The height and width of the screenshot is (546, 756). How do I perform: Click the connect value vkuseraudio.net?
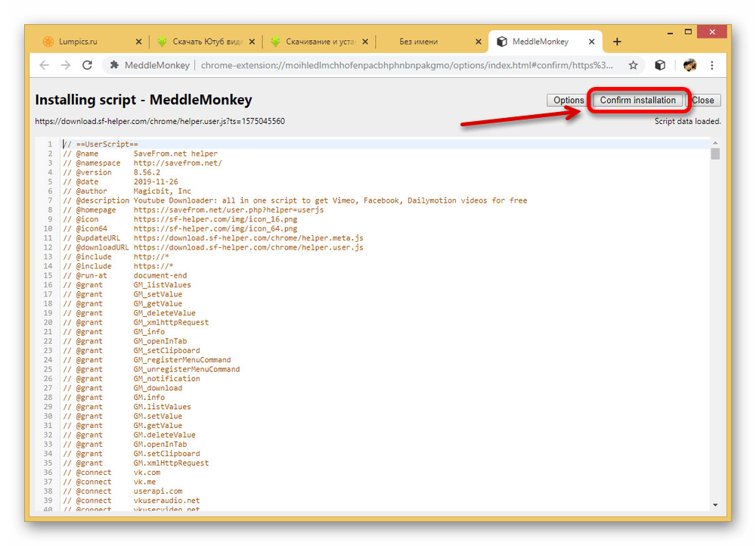coord(167,501)
